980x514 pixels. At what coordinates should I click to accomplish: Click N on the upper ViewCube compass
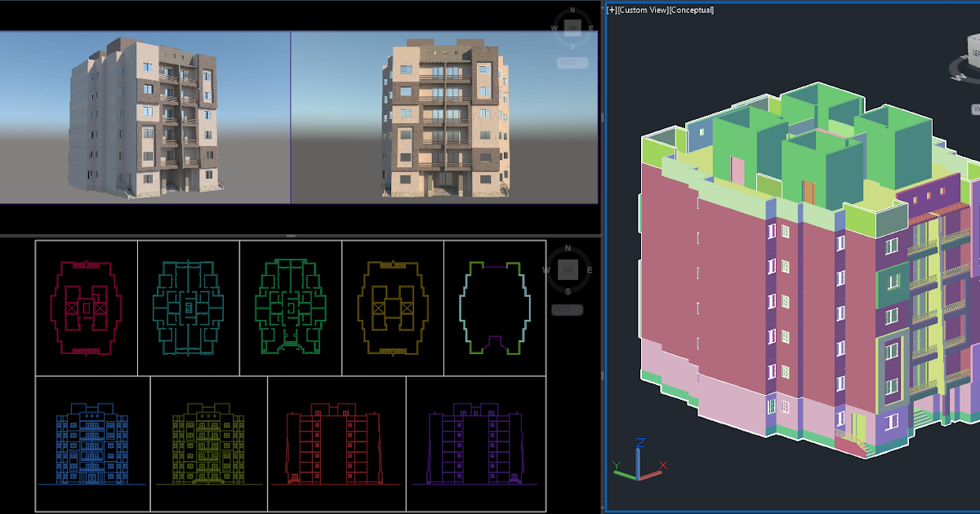pyautogui.click(x=572, y=10)
